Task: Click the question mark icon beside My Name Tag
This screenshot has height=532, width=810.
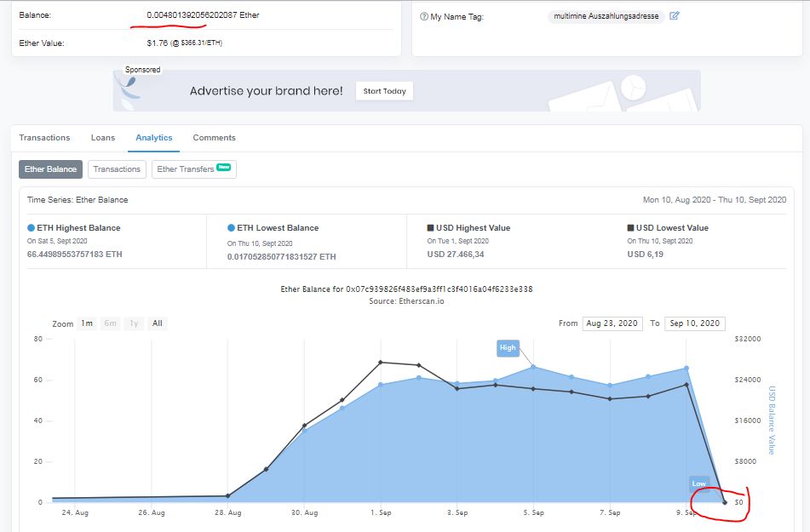Action: (x=424, y=16)
